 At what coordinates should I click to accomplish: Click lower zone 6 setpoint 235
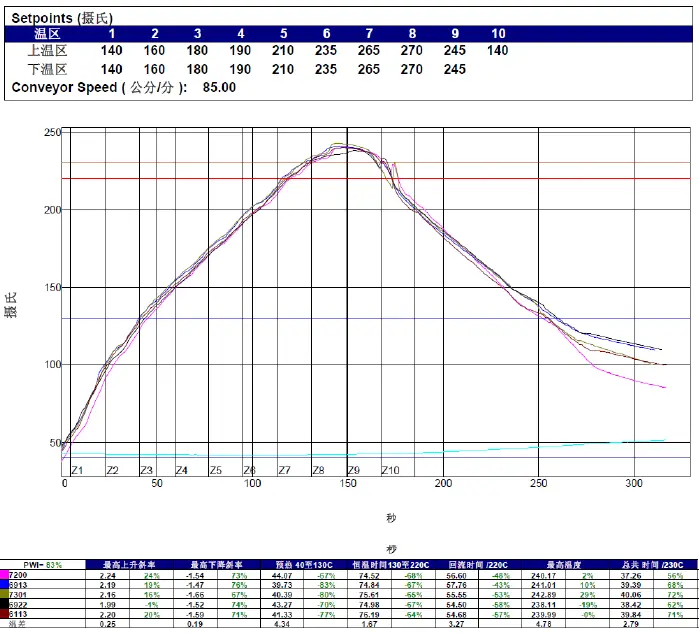(326, 70)
